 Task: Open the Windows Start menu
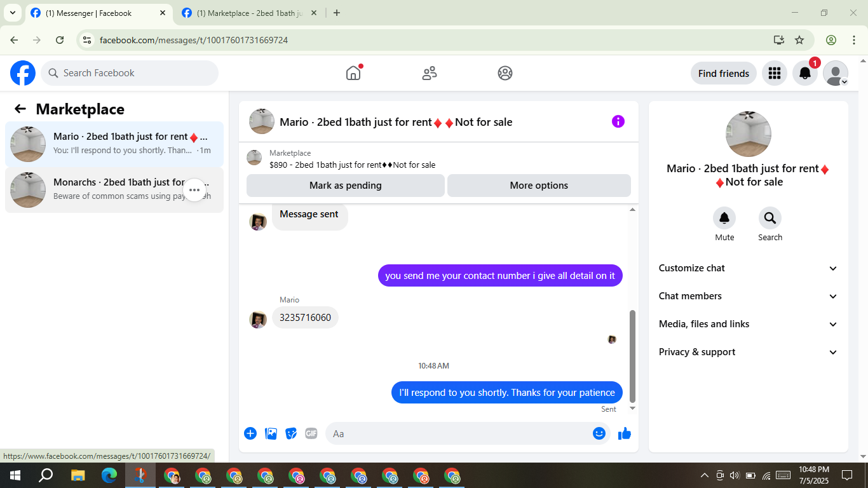(15, 475)
